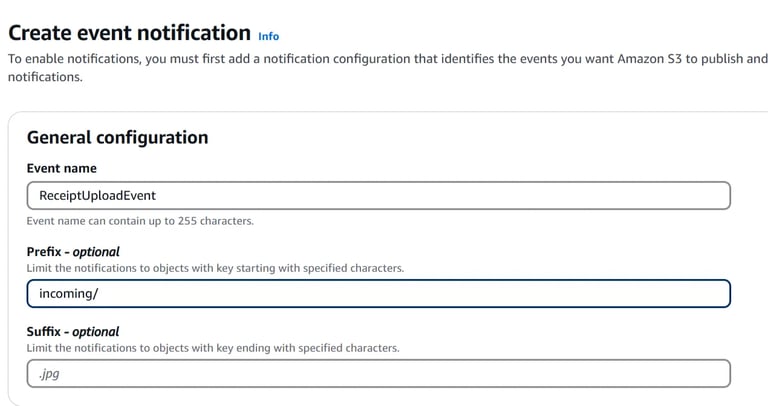Viewport: 768px width, 406px height.
Task: Click "To enable notifications" intro text
Action: (75, 58)
